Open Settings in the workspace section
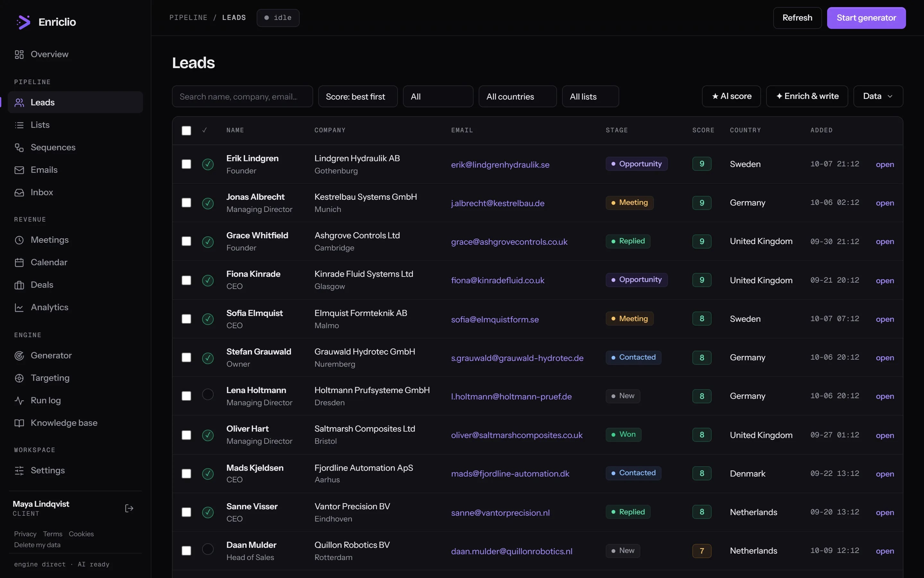This screenshot has height=578, width=924. click(75, 470)
